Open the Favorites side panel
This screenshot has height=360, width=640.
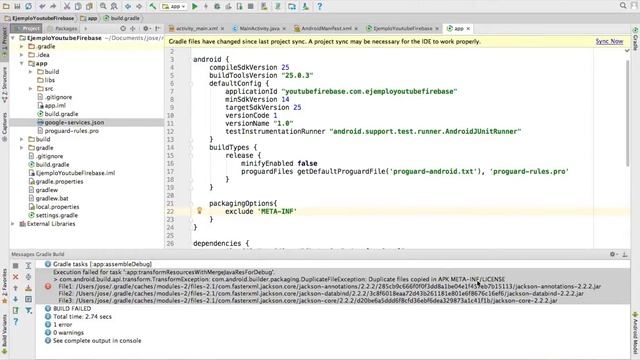click(4, 286)
